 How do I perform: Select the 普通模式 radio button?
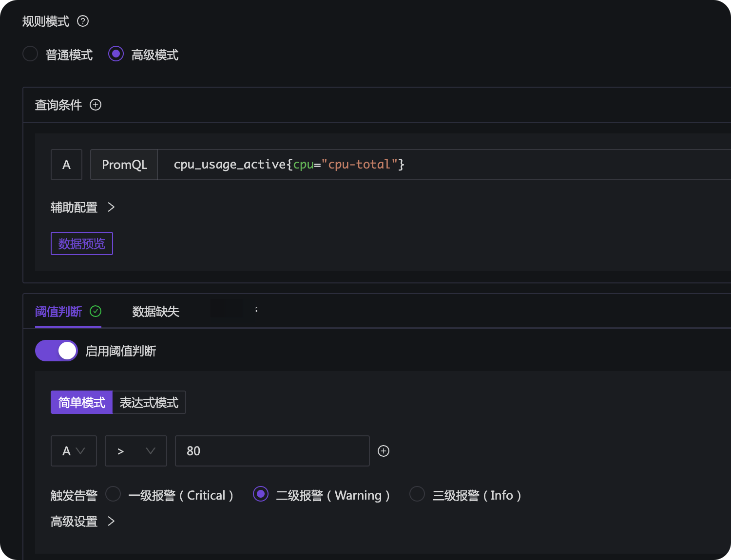30,54
